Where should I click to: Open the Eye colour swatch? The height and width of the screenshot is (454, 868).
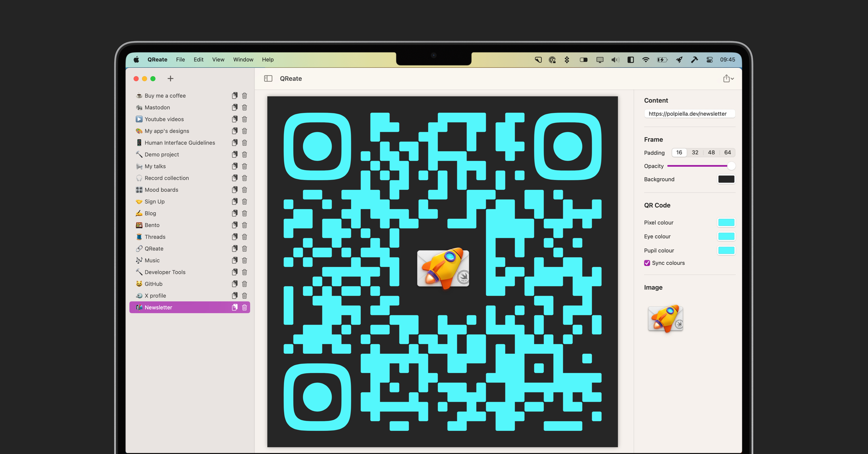[x=726, y=236]
